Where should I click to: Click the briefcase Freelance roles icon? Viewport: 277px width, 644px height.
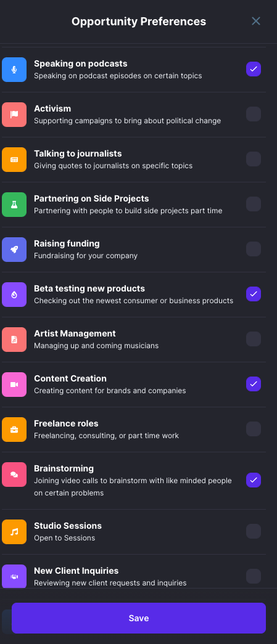(14, 430)
